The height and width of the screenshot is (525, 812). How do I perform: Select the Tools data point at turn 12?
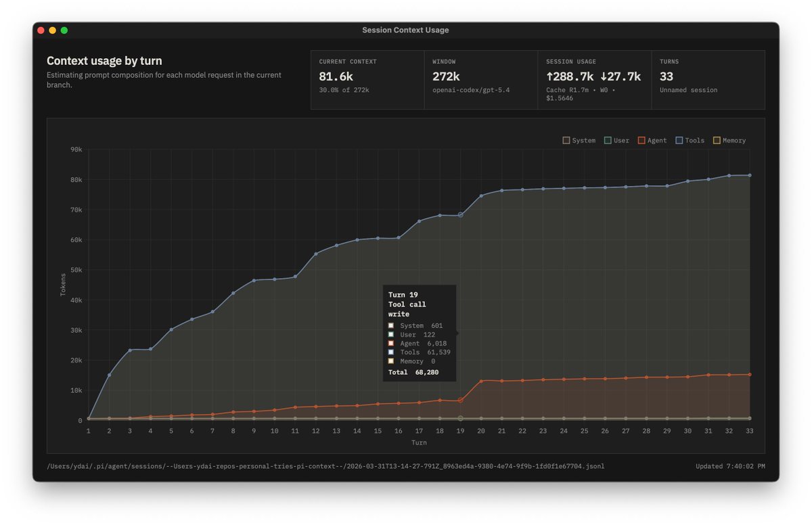pos(315,254)
